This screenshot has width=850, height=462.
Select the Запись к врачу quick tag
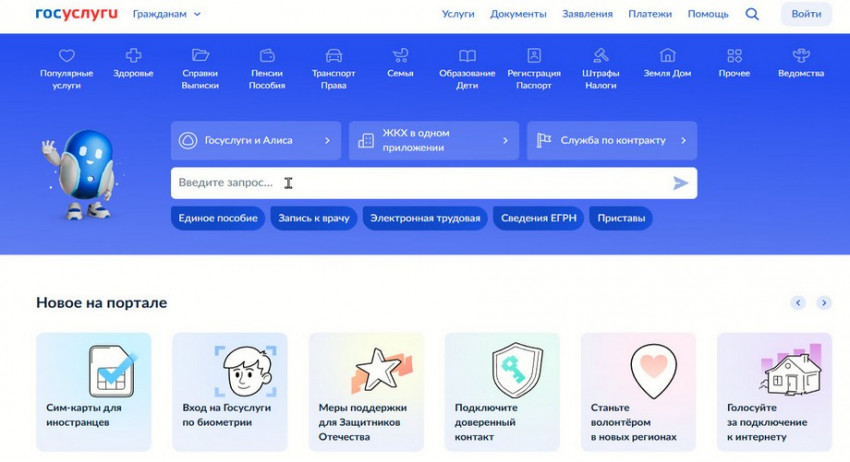[x=314, y=219]
